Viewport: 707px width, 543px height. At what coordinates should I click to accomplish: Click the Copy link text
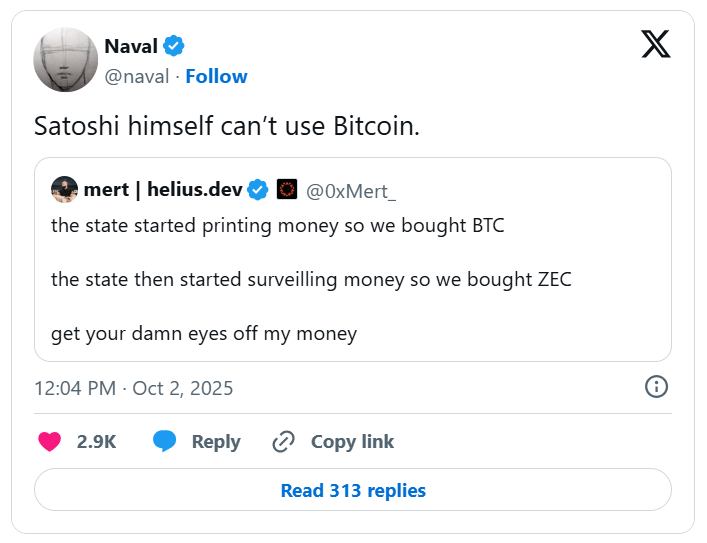point(352,441)
